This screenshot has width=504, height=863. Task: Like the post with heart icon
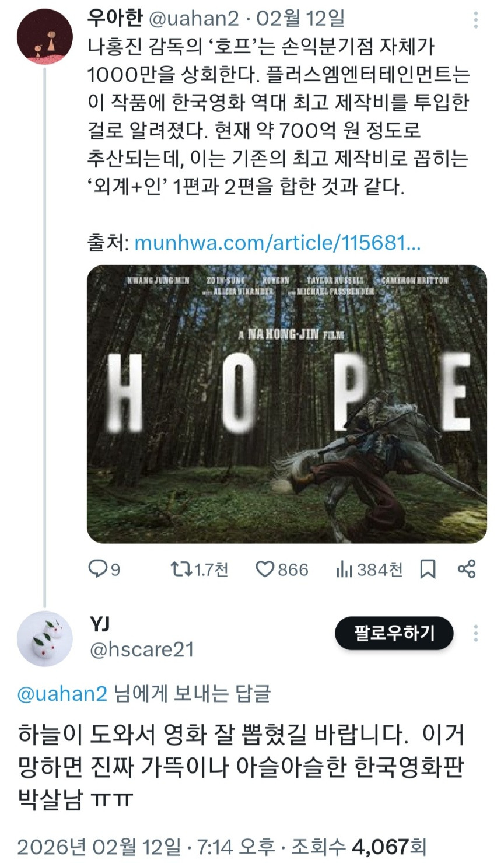265,569
